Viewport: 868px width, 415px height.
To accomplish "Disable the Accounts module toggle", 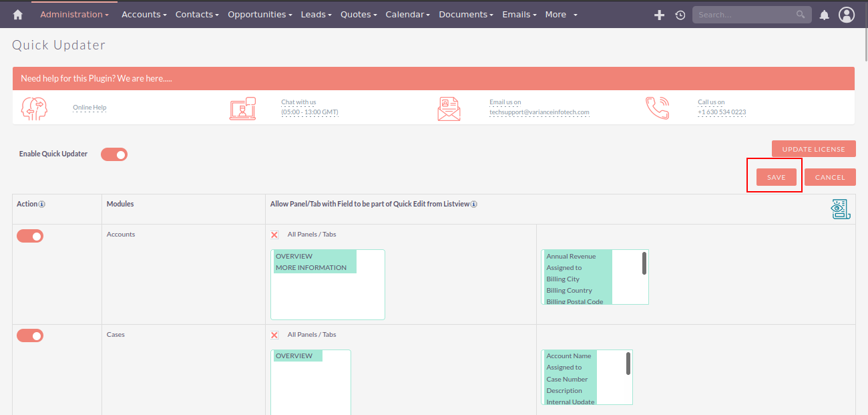I will point(30,236).
